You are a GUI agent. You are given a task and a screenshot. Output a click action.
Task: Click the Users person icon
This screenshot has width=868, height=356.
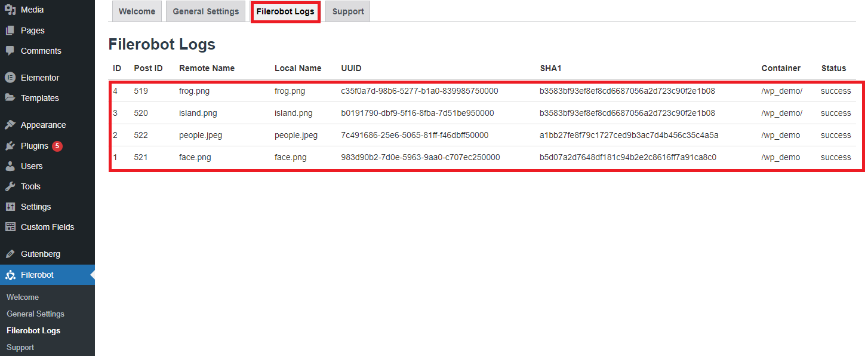10,166
